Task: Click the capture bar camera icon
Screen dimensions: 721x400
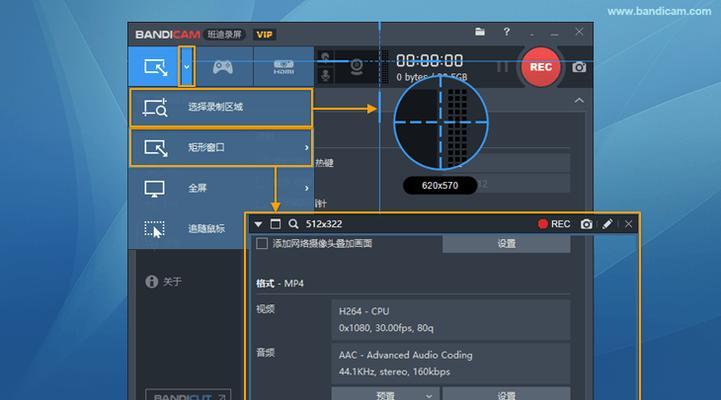Action: coord(586,224)
